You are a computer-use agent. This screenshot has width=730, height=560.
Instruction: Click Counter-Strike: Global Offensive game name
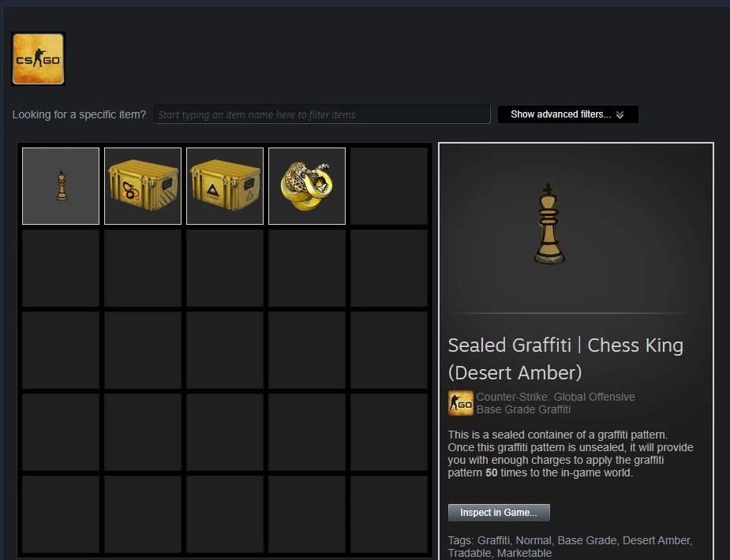(x=556, y=397)
